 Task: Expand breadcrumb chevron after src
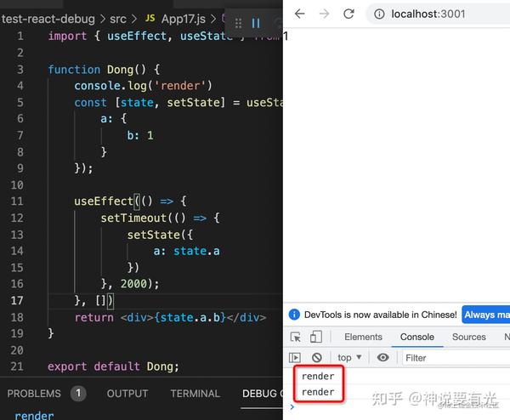[134, 20]
